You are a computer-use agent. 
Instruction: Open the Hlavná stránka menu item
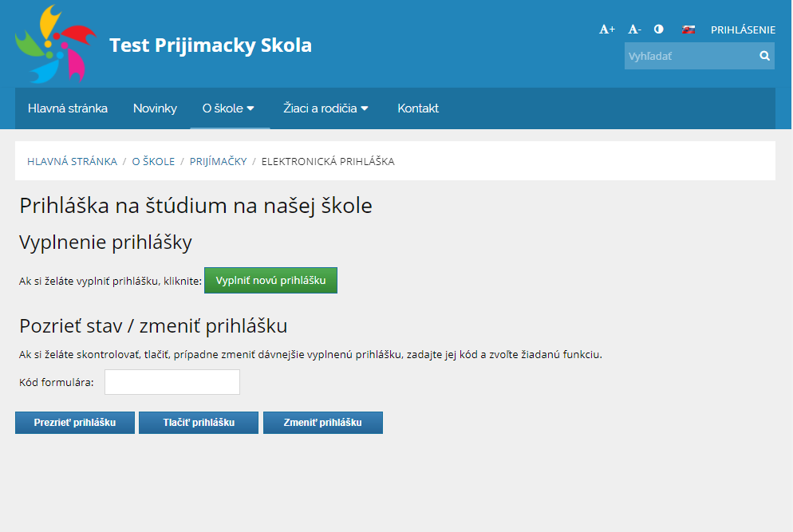[x=68, y=108]
